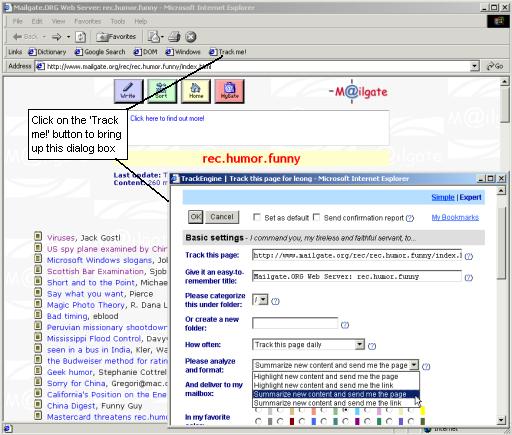
Task: Choose 'Highlight new content and send me the link'
Action: [x=336, y=385]
